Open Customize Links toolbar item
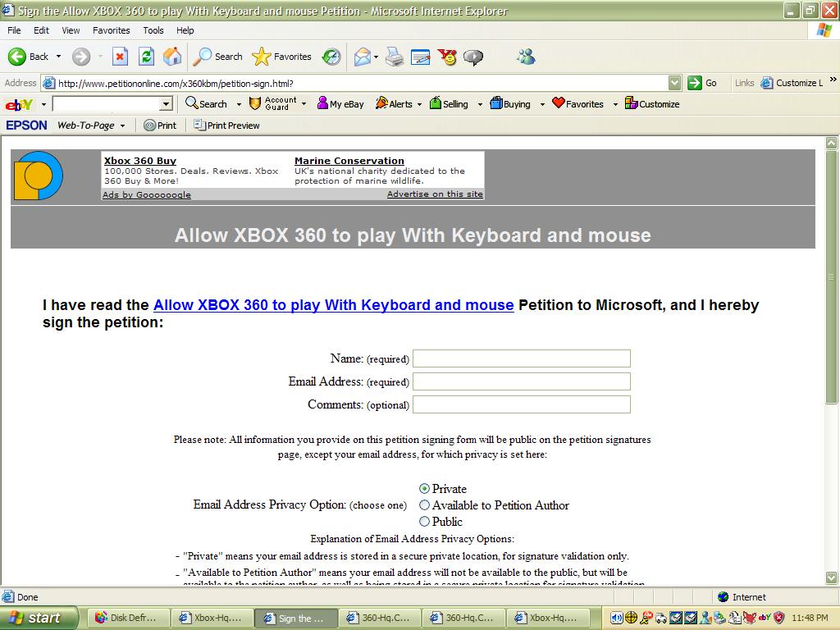840x630 pixels. pos(792,83)
